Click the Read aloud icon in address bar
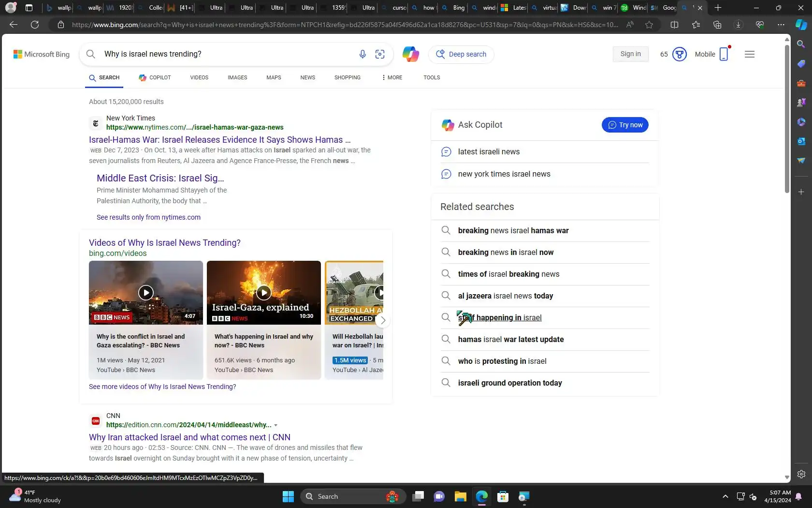The height and width of the screenshot is (508, 812). click(x=630, y=25)
